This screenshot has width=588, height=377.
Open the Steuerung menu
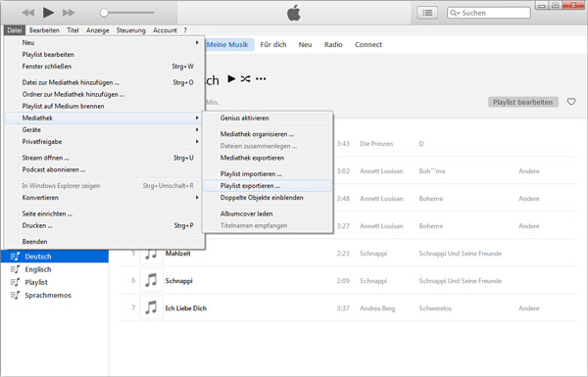coord(131,30)
